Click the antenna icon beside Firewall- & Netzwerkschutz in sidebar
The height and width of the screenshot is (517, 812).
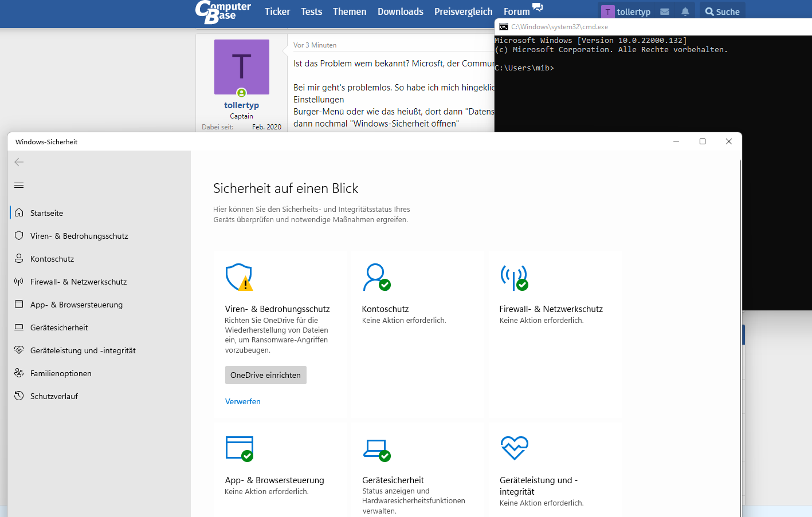pos(19,281)
